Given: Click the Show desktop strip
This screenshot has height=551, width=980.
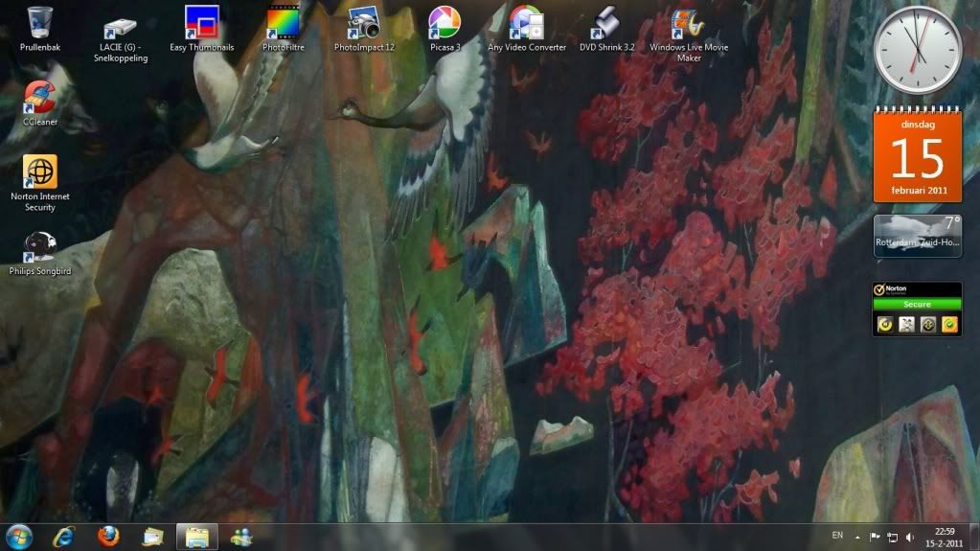Looking at the screenshot, I should tap(974, 538).
